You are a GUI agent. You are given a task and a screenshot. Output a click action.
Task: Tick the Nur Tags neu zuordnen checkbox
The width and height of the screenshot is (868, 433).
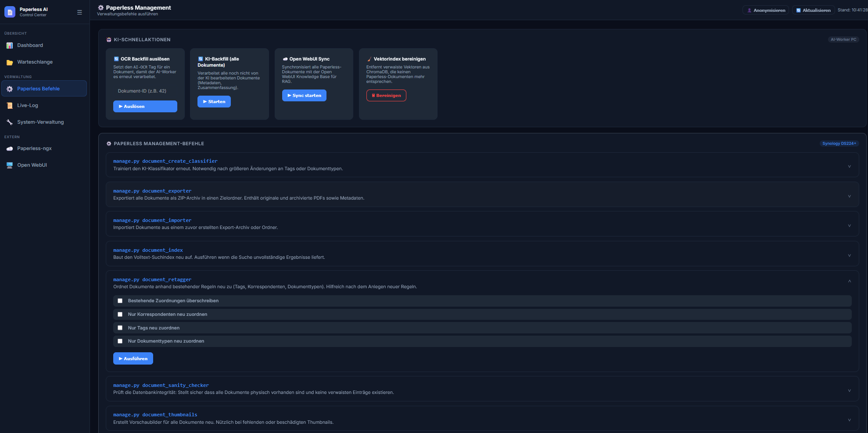point(120,328)
